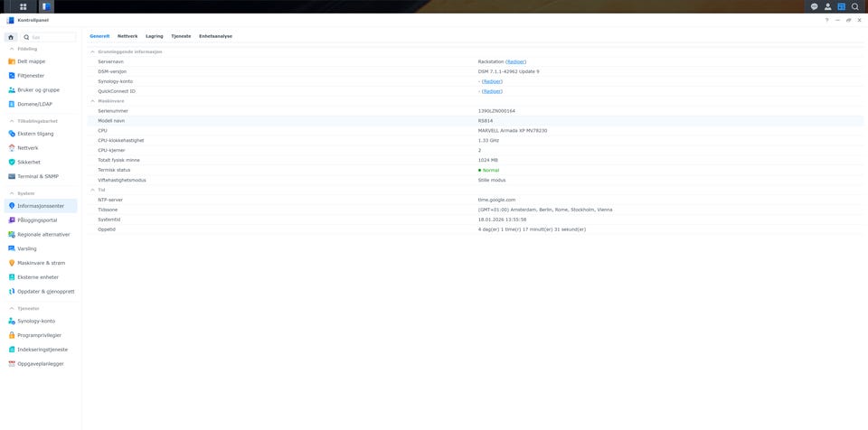Click DSM 7.1.1-42962 Update 9 value
Screen dimensions: 868x430
(x=508, y=71)
